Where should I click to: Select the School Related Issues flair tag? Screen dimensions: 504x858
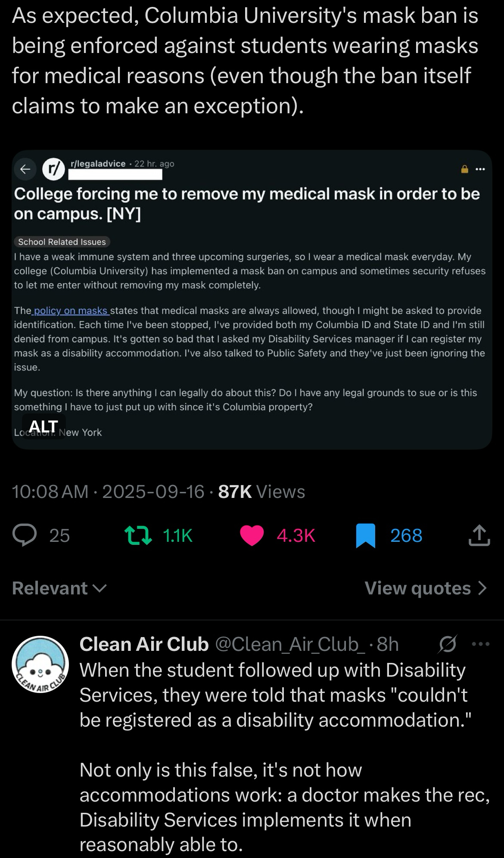pos(62,242)
